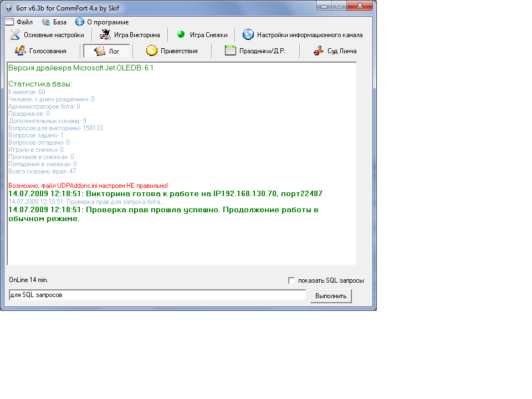Click inside the log output text area
The width and height of the screenshot is (532, 399).
click(x=181, y=244)
